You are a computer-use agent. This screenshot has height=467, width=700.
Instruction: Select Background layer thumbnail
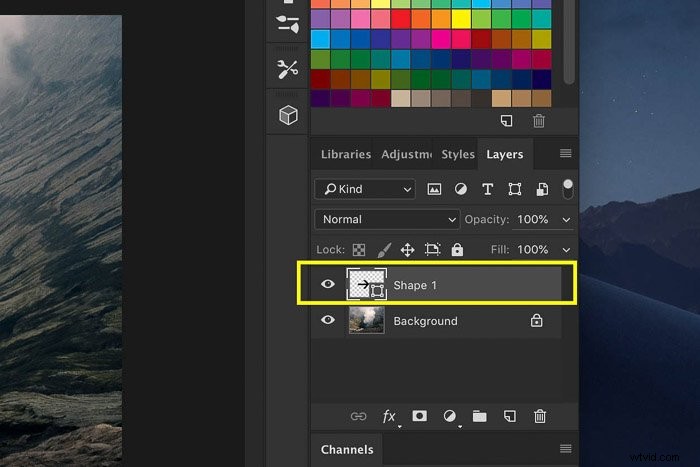(367, 320)
